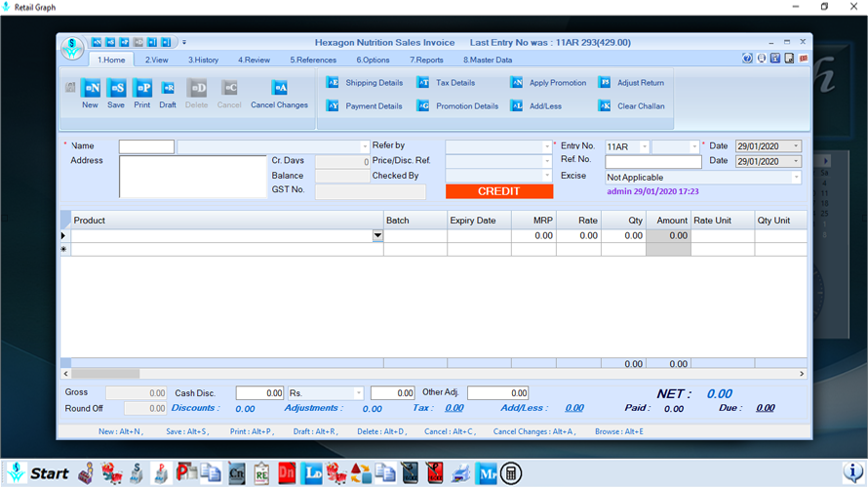868x488 pixels.
Task: Click the Ref. No. input field
Action: point(653,161)
